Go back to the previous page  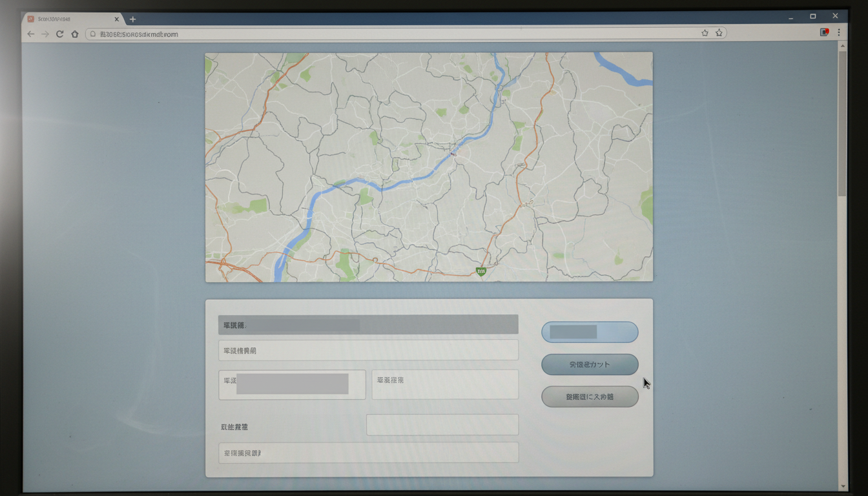30,34
